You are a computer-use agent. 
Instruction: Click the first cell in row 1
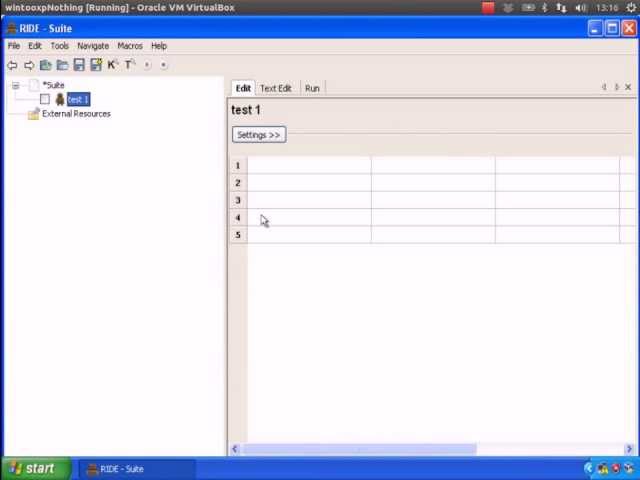pos(309,165)
